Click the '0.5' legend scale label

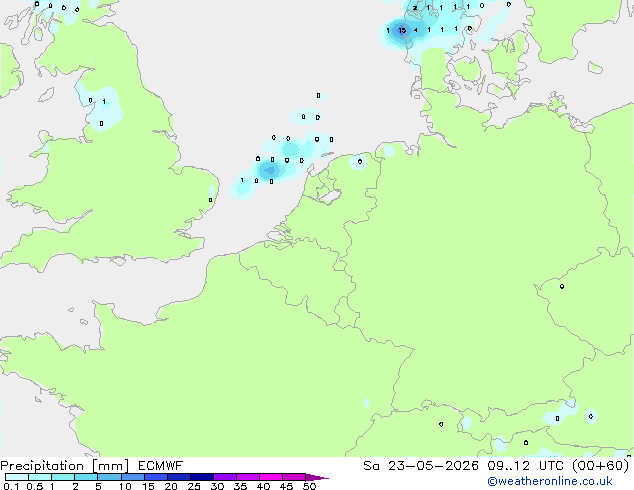point(35,486)
